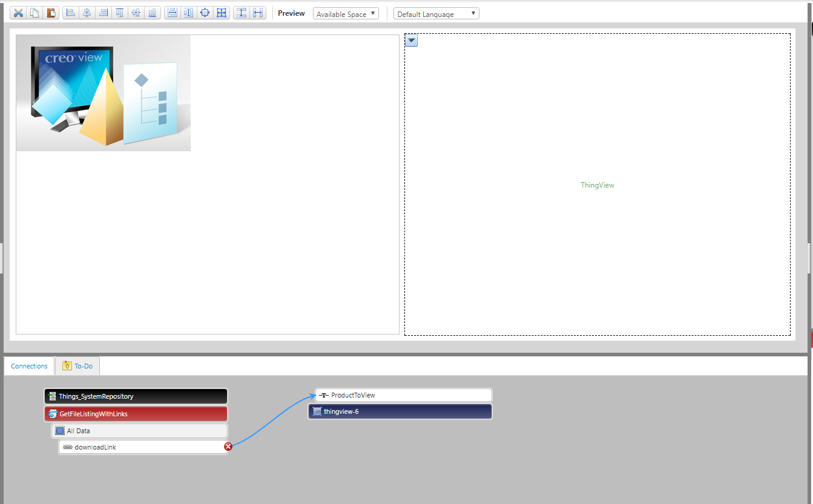
Task: Align widgets to the bottom edge
Action: [x=153, y=12]
